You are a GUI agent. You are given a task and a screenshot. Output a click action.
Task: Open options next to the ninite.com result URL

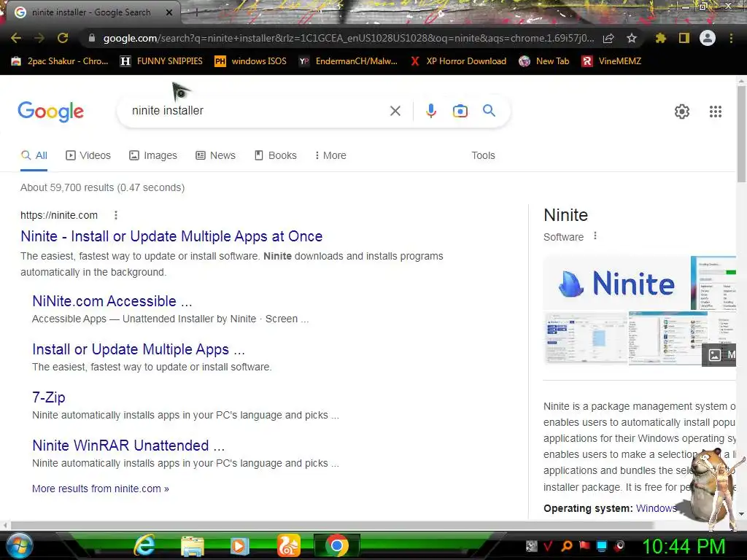116,215
